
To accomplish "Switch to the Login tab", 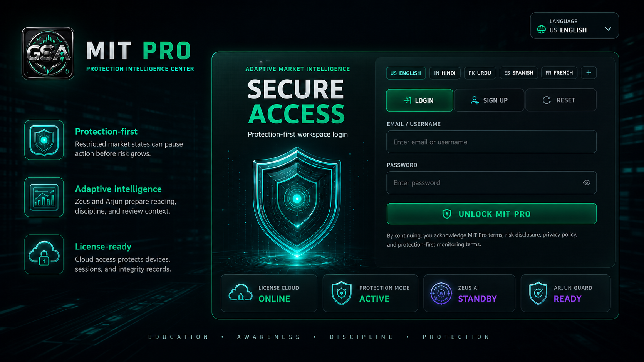I will (419, 100).
